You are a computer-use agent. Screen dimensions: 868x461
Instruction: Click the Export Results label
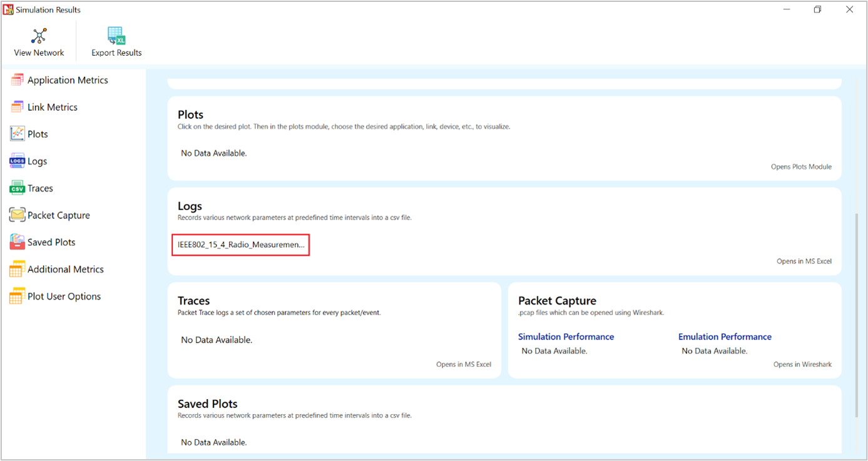[116, 53]
